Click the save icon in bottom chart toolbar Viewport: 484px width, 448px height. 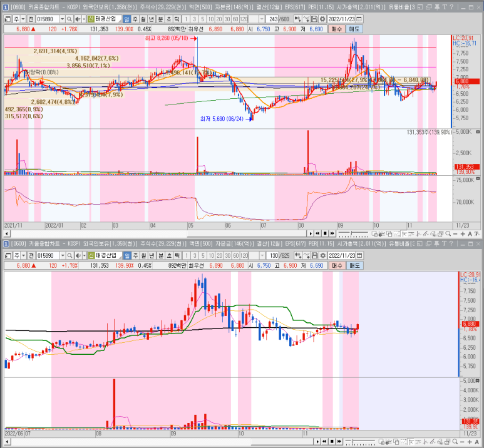click(x=314, y=255)
